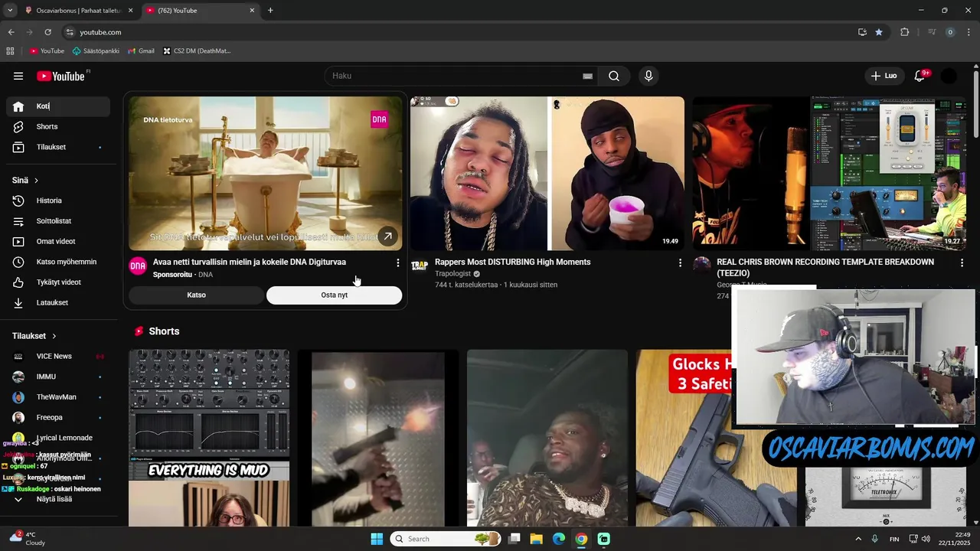Click the YouTube logo
This screenshot has width=980, height=551.
[x=61, y=76]
